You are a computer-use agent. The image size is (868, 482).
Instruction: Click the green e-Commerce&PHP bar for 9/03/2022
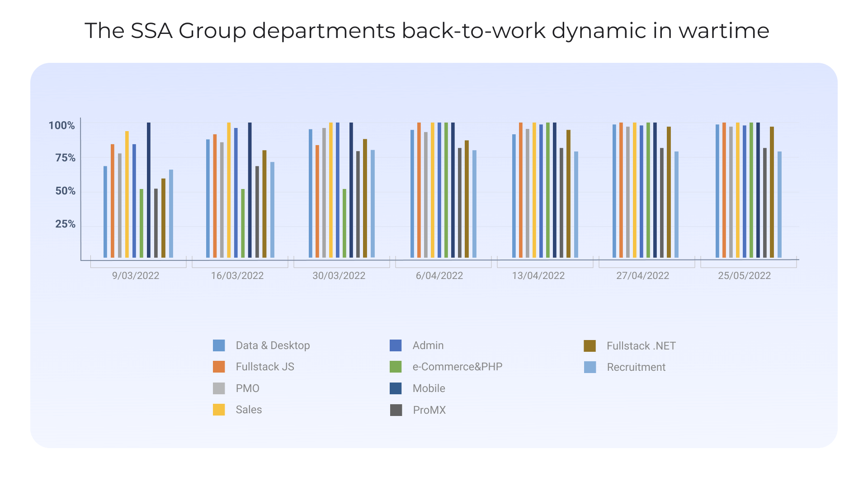tap(142, 223)
